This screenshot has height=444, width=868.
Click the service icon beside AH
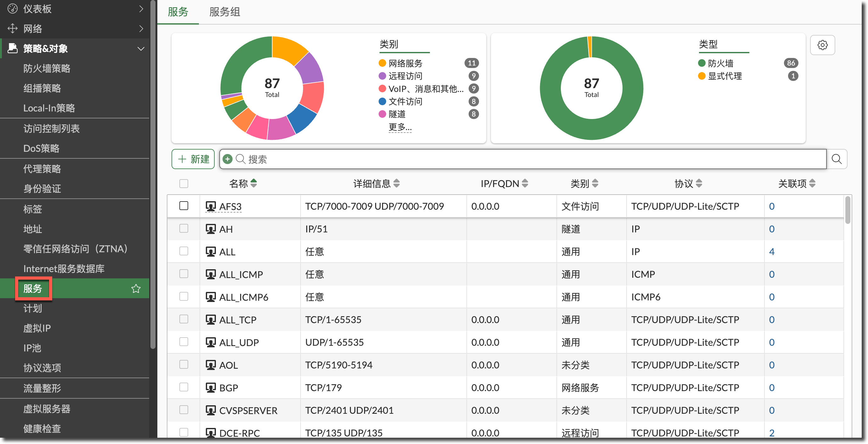211,229
